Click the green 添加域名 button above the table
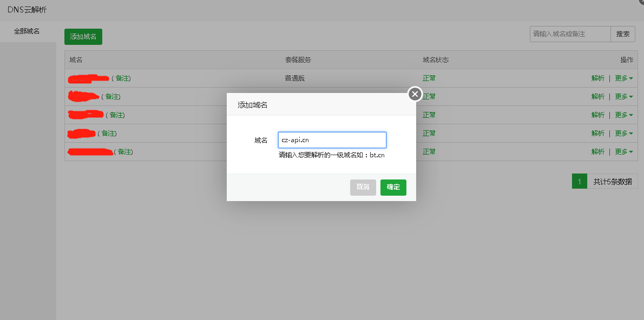 [x=83, y=37]
